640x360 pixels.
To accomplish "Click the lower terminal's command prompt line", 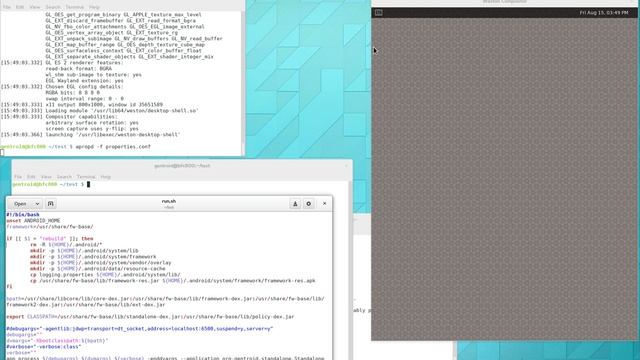I will tap(51, 184).
